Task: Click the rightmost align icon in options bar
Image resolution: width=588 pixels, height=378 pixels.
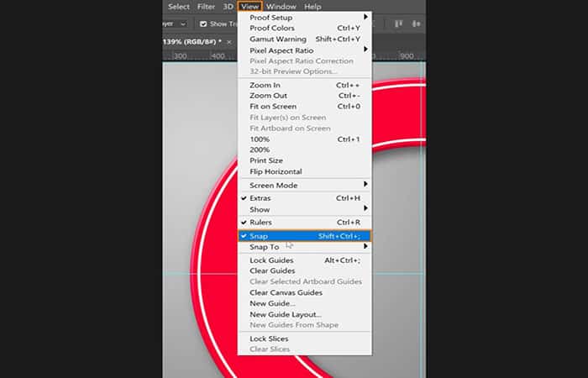Action: pyautogui.click(x=416, y=24)
